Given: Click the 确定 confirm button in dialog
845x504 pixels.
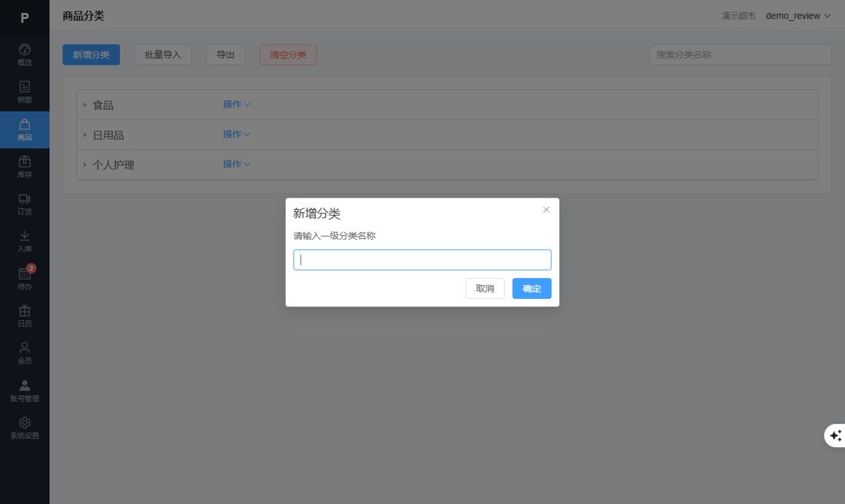Looking at the screenshot, I should pyautogui.click(x=532, y=288).
